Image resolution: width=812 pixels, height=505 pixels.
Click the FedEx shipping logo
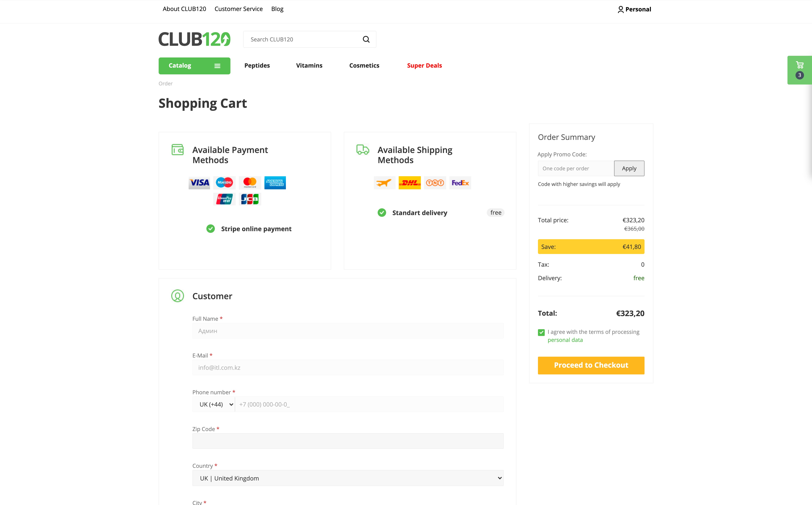pos(460,183)
